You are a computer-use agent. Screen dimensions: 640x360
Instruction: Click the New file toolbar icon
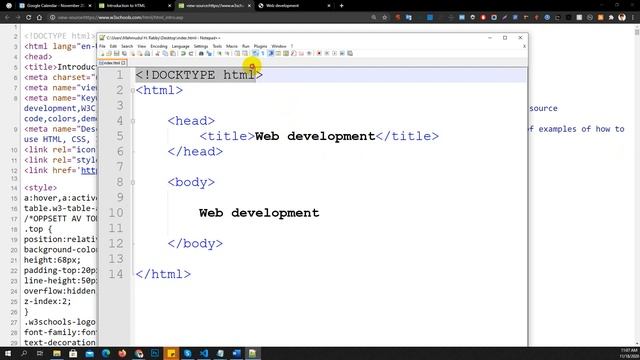102,53
